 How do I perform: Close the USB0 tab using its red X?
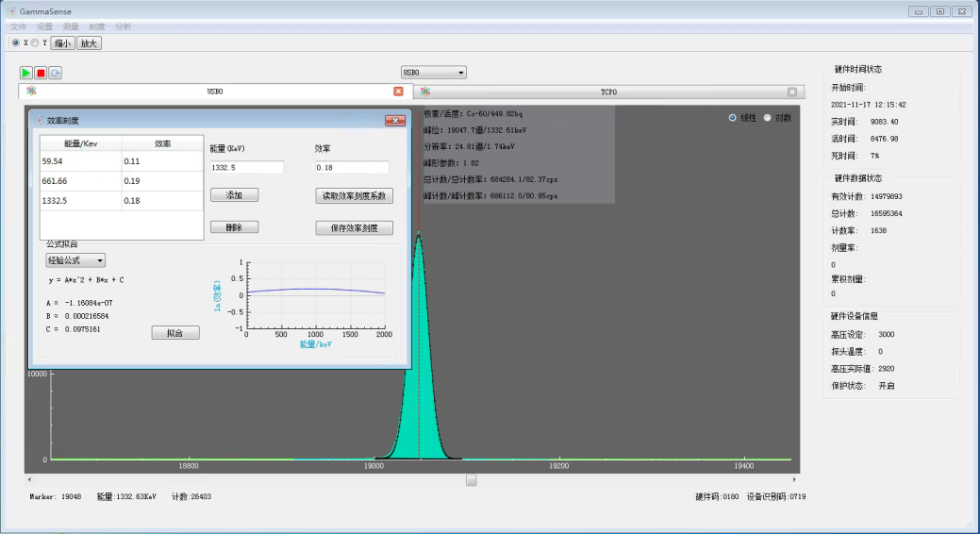click(x=398, y=92)
